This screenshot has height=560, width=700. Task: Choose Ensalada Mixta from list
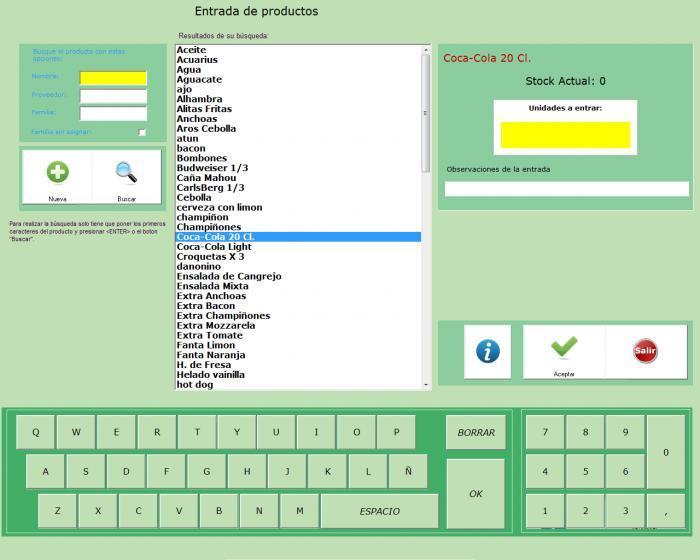tap(298, 286)
